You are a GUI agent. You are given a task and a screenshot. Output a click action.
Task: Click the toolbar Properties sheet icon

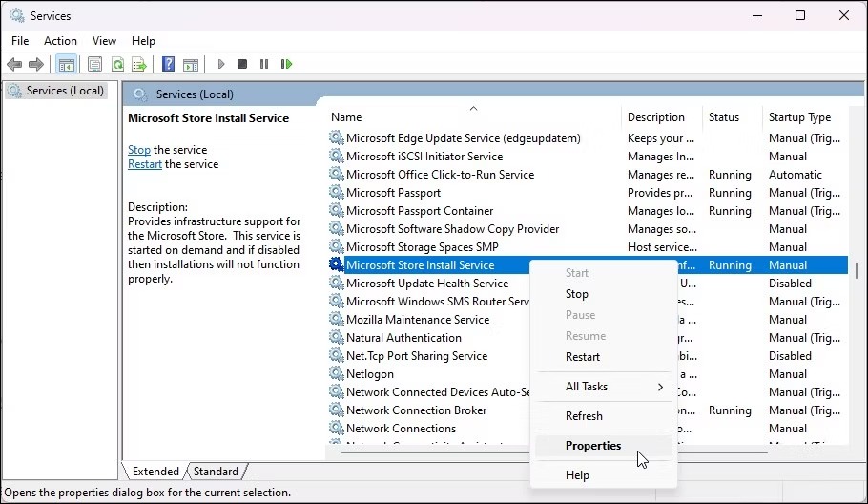click(94, 64)
